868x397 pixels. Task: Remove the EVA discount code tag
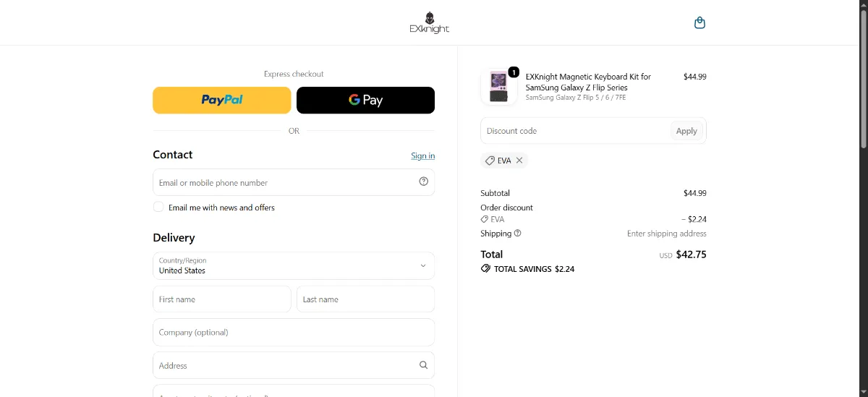(x=519, y=161)
